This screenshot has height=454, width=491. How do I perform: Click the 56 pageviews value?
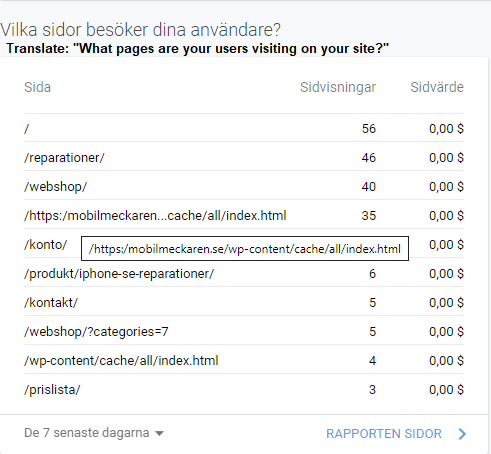[369, 128]
